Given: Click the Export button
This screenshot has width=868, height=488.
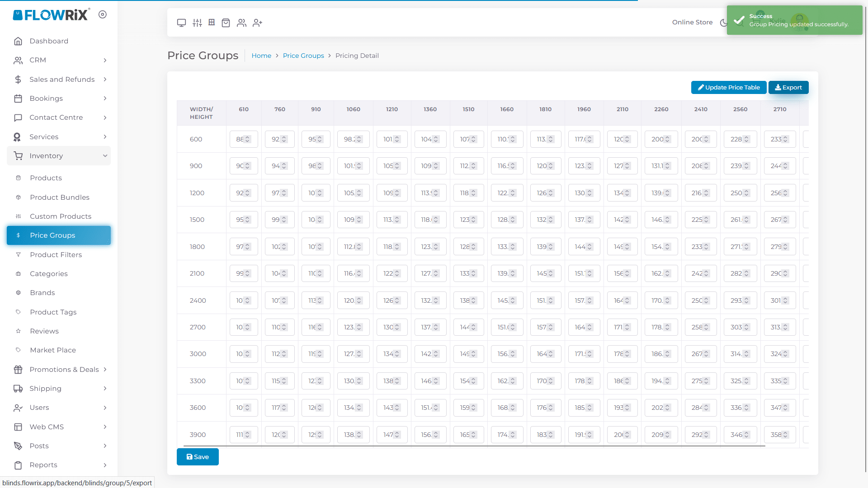Looking at the screenshot, I should (788, 88).
